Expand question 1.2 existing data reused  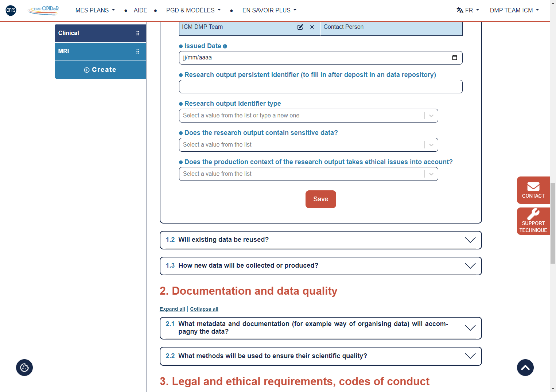click(x=320, y=240)
